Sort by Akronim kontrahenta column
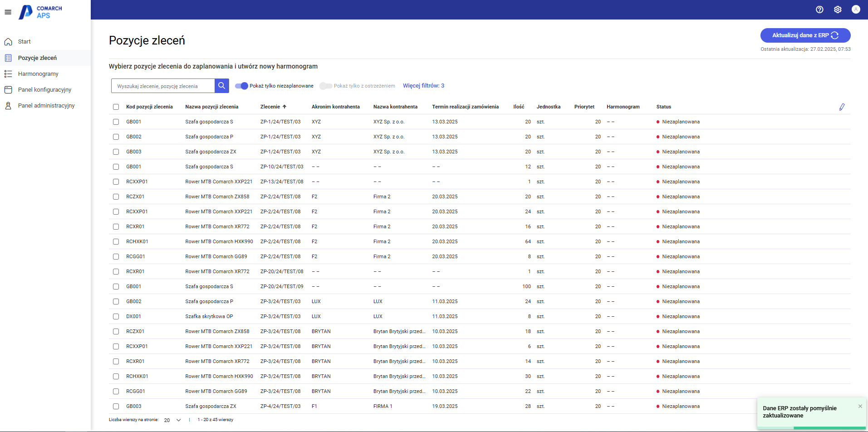 point(335,107)
